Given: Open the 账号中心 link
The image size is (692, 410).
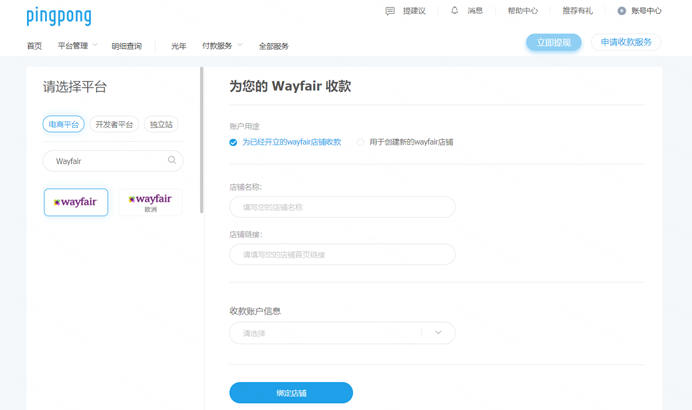Looking at the screenshot, I should click(646, 11).
